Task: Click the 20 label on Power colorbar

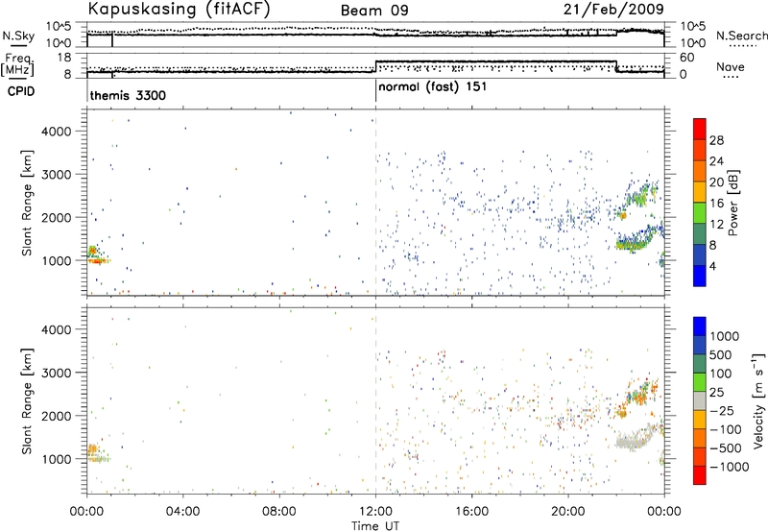Action: coord(716,182)
